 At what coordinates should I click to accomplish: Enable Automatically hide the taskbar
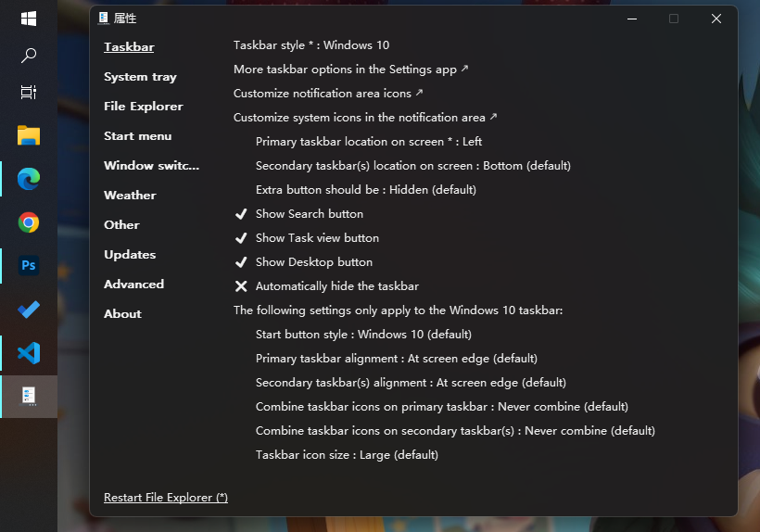[336, 286]
